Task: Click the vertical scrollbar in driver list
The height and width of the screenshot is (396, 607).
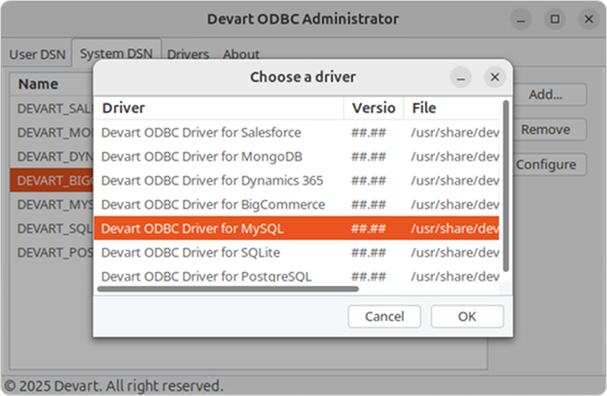Action: click(506, 186)
